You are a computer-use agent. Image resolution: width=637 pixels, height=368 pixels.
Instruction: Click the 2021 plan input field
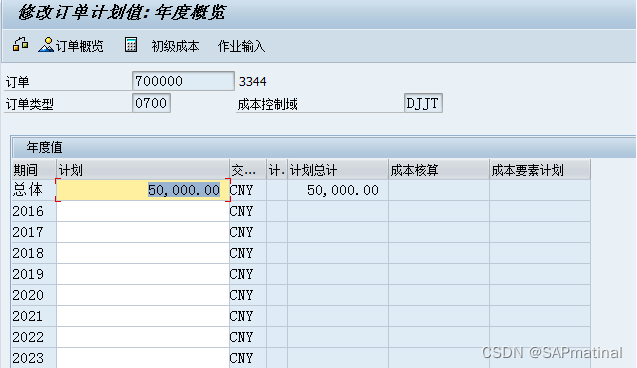pyautogui.click(x=143, y=316)
